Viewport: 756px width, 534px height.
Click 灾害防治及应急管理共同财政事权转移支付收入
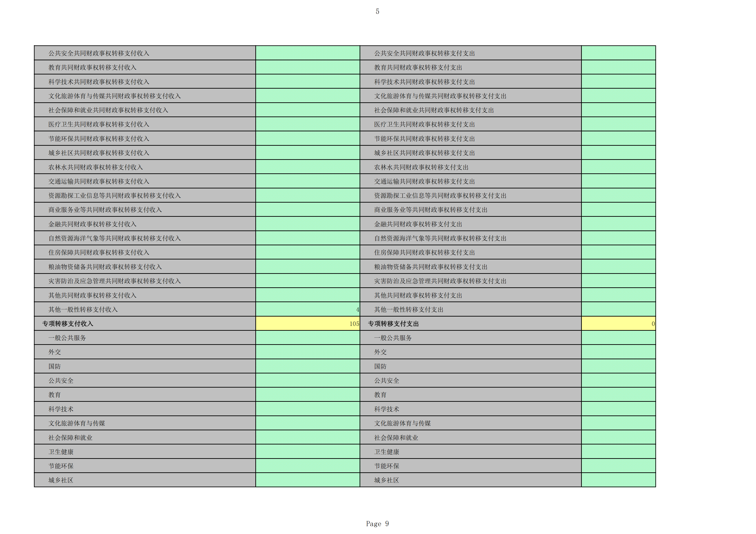pos(115,281)
